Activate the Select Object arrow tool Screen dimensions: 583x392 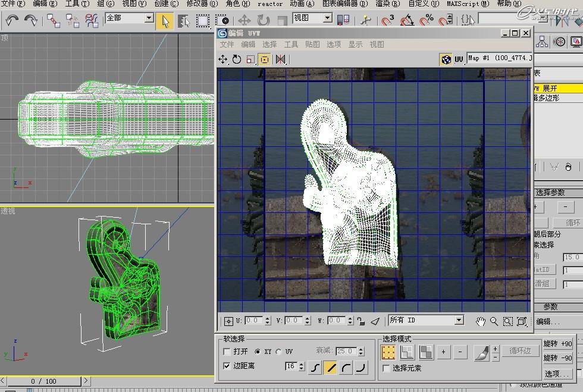(165, 21)
